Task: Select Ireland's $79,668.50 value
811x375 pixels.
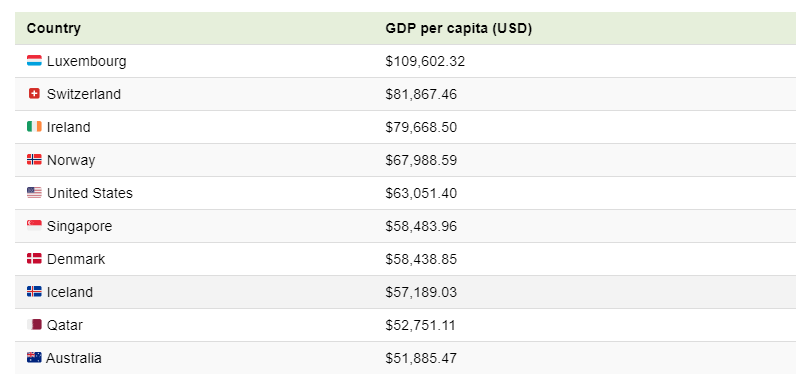Action: (x=421, y=127)
